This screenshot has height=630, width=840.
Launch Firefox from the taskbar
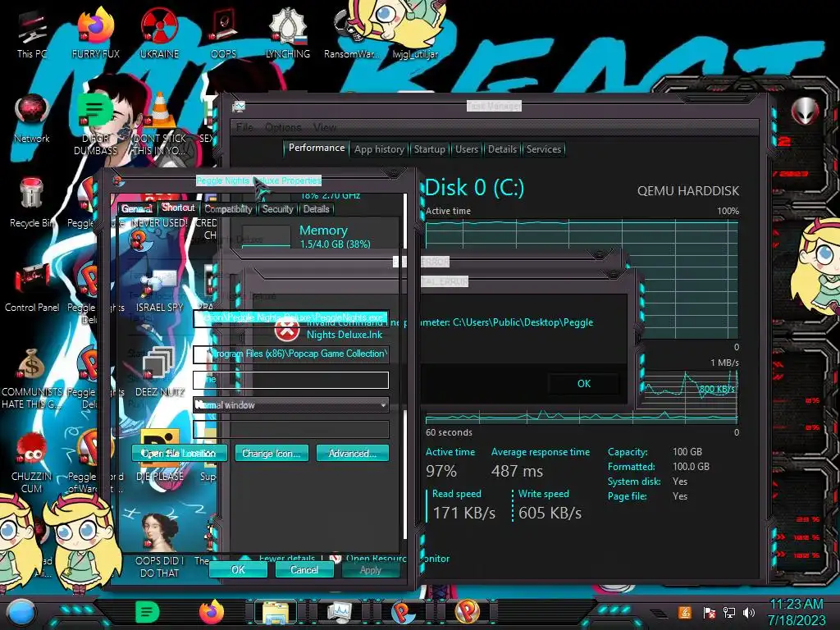coord(212,612)
